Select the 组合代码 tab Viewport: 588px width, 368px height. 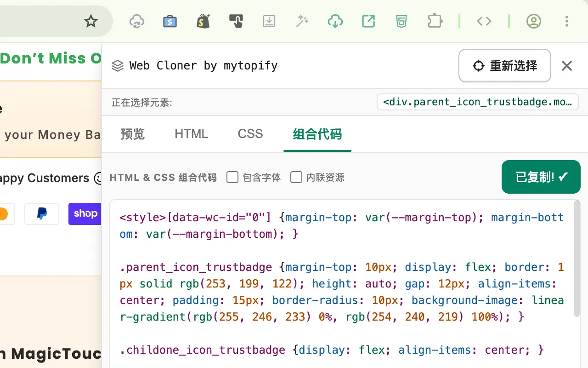tap(317, 134)
